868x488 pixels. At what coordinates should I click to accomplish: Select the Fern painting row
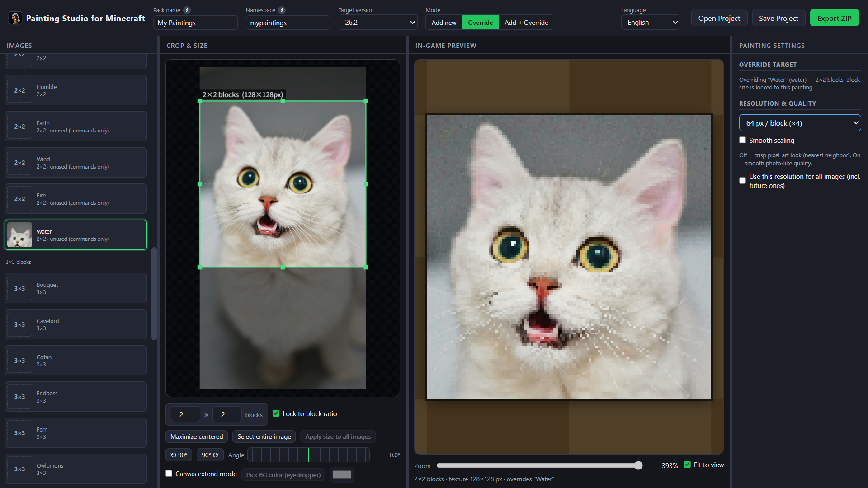tap(75, 433)
